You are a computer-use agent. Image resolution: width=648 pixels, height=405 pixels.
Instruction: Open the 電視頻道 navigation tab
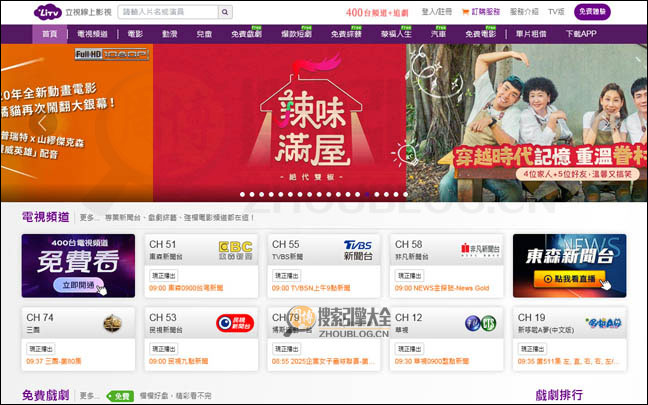coord(92,34)
